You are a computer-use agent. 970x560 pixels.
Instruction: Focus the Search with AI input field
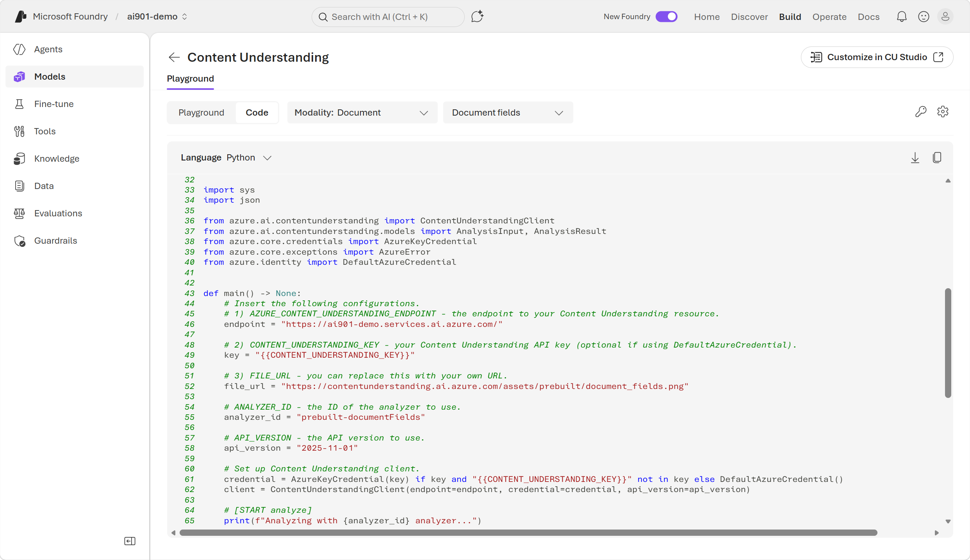click(x=388, y=17)
